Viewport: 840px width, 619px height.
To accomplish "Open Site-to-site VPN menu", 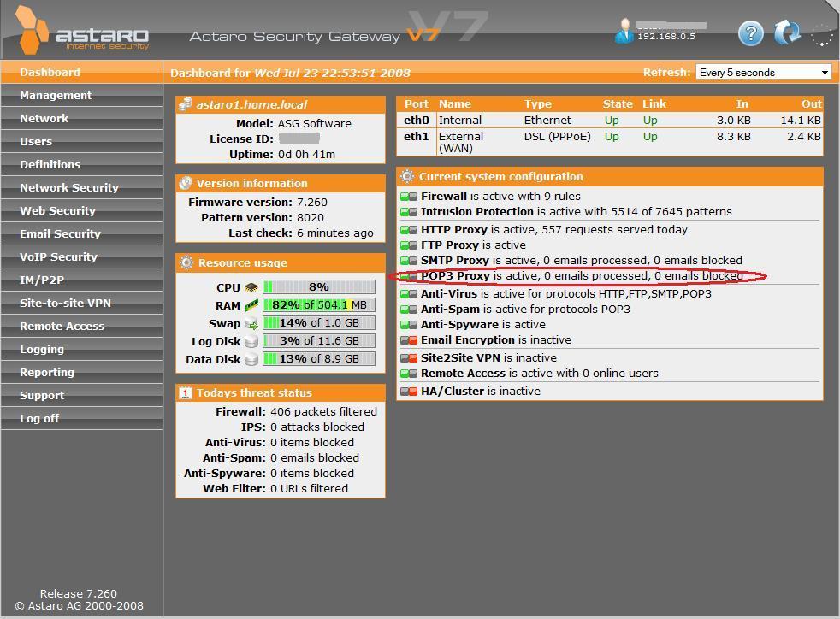I will pyautogui.click(x=81, y=303).
